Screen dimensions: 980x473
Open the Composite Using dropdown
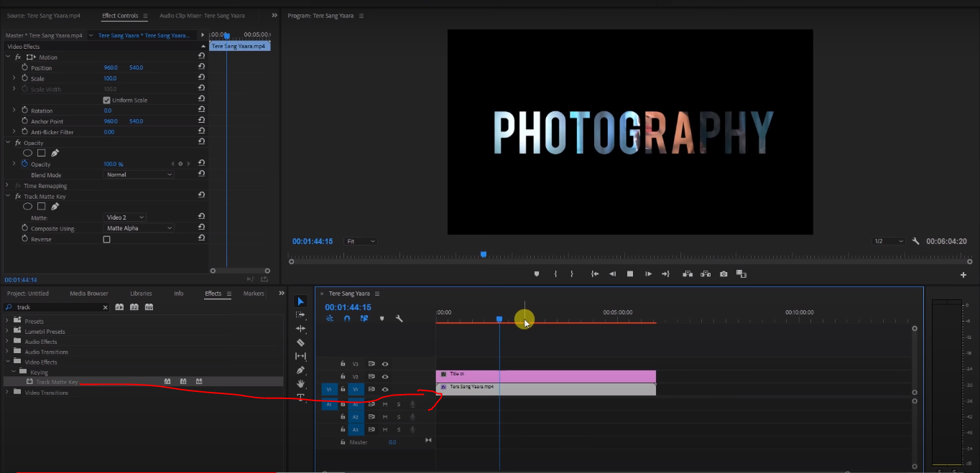(x=139, y=228)
